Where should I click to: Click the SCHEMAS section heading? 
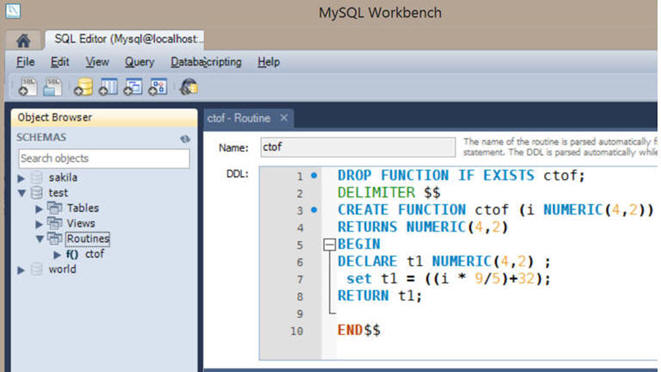[41, 137]
